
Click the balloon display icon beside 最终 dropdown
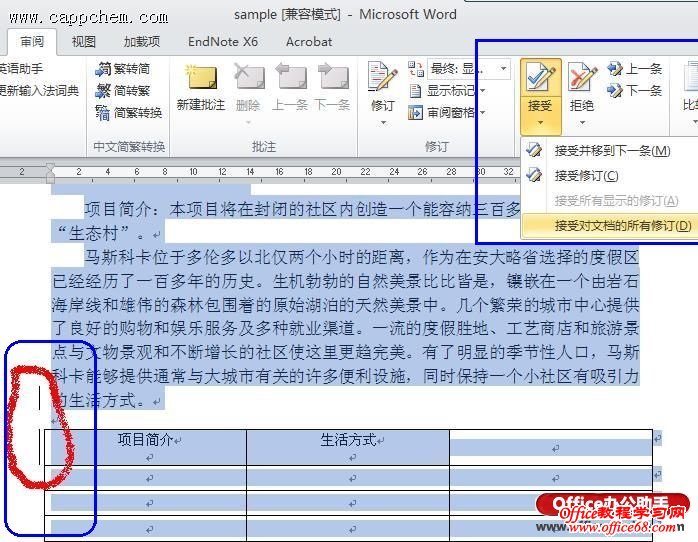[416, 69]
